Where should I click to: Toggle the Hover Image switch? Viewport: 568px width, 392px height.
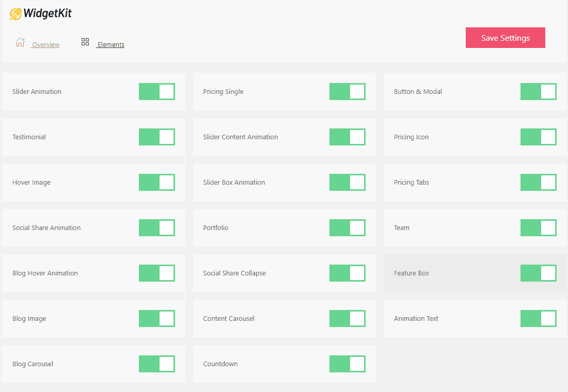click(x=157, y=183)
